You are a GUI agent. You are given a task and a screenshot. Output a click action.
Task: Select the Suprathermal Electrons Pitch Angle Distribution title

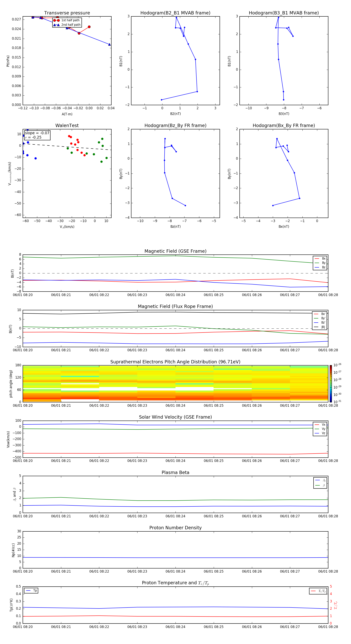point(175,362)
